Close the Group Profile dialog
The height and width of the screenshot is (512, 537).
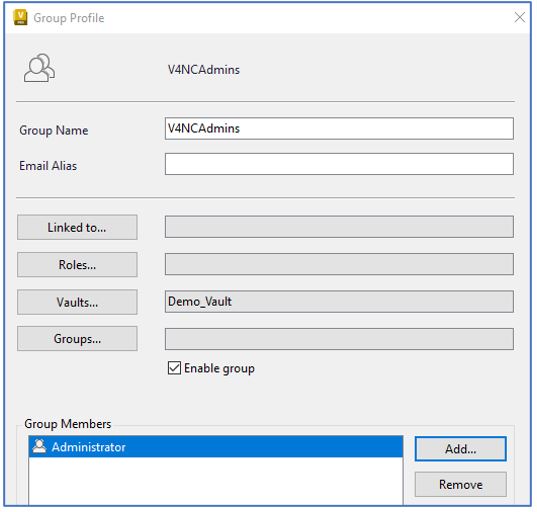[x=520, y=17]
